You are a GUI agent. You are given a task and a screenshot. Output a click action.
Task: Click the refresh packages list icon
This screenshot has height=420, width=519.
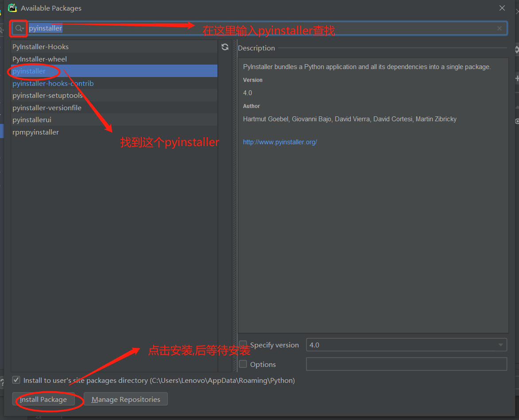pos(225,46)
